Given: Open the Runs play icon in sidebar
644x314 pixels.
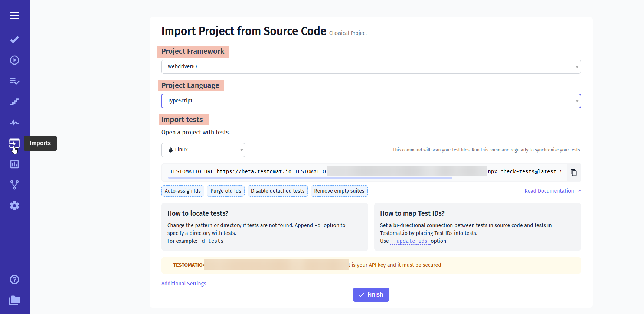Looking at the screenshot, I should (14, 60).
